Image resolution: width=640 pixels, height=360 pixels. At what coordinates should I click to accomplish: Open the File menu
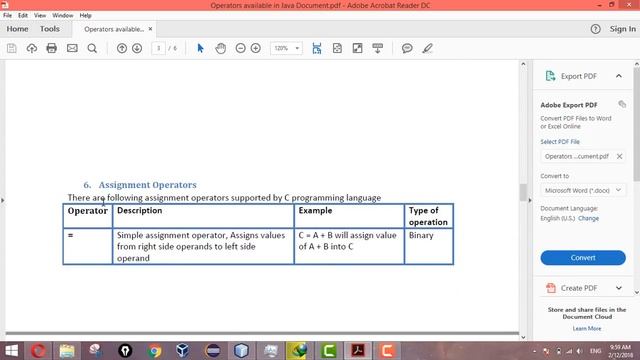(x=7, y=15)
